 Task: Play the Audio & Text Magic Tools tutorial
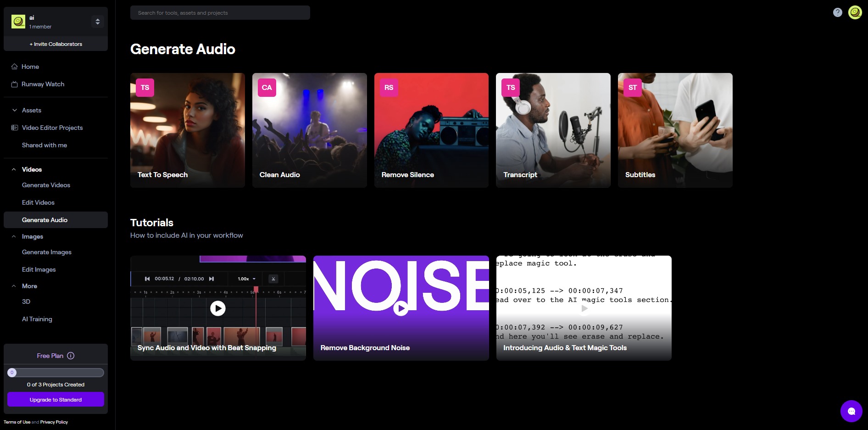point(584,308)
